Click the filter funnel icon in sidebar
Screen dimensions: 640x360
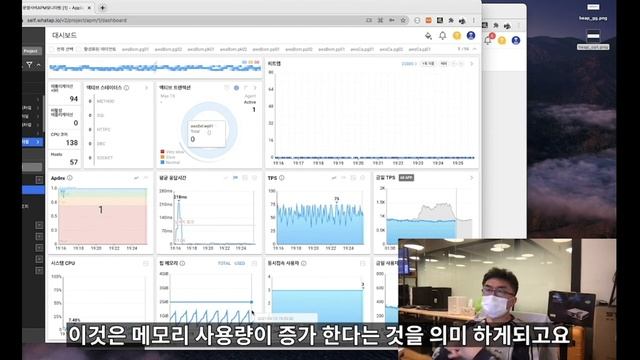[29, 64]
